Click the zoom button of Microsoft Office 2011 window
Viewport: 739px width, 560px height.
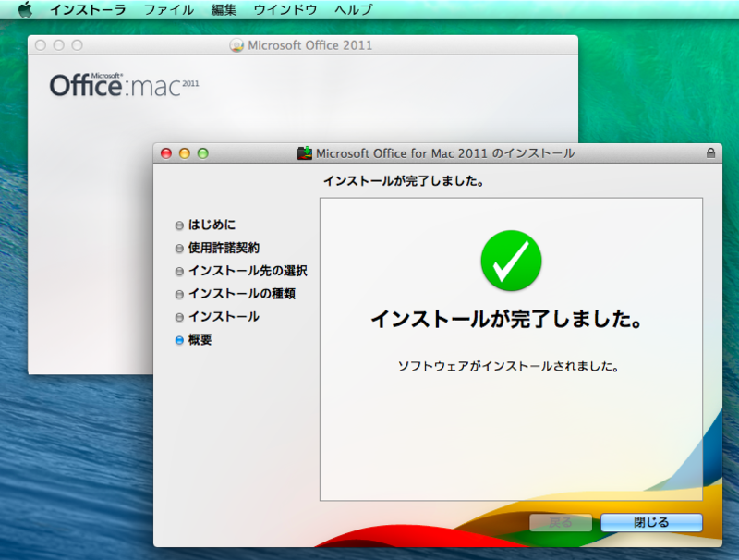tap(78, 45)
